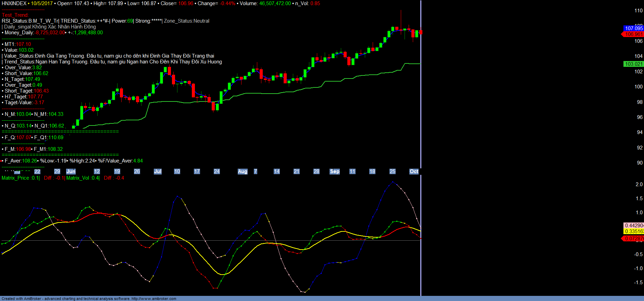Click the 25 date label before Oct

pyautogui.click(x=392, y=171)
